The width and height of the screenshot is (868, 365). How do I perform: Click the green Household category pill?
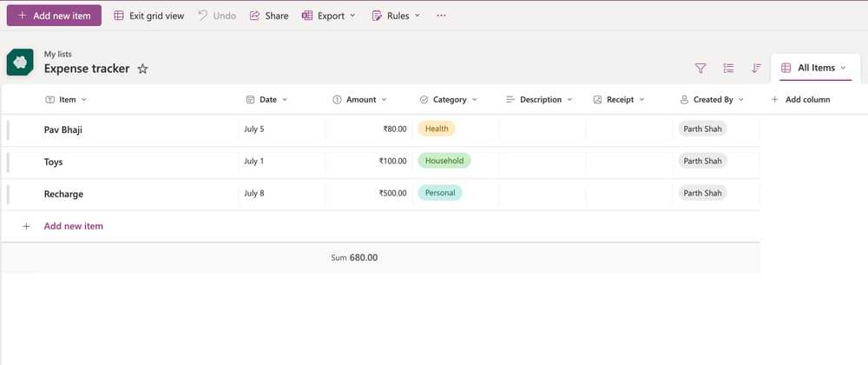pos(444,161)
